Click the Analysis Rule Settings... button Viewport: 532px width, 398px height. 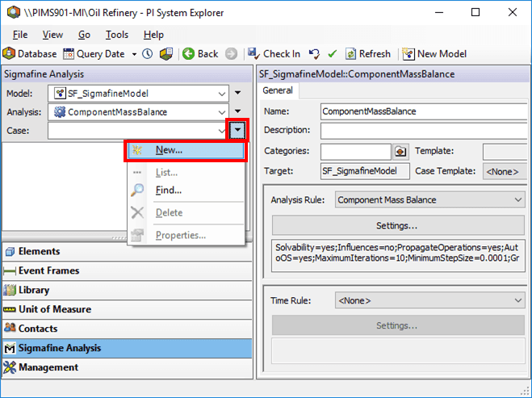398,225
